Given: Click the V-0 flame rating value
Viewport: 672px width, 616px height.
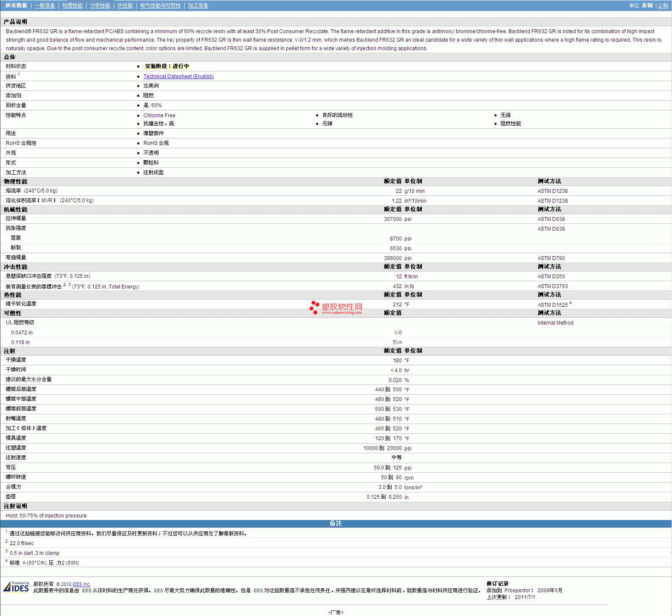Looking at the screenshot, I should point(398,333).
